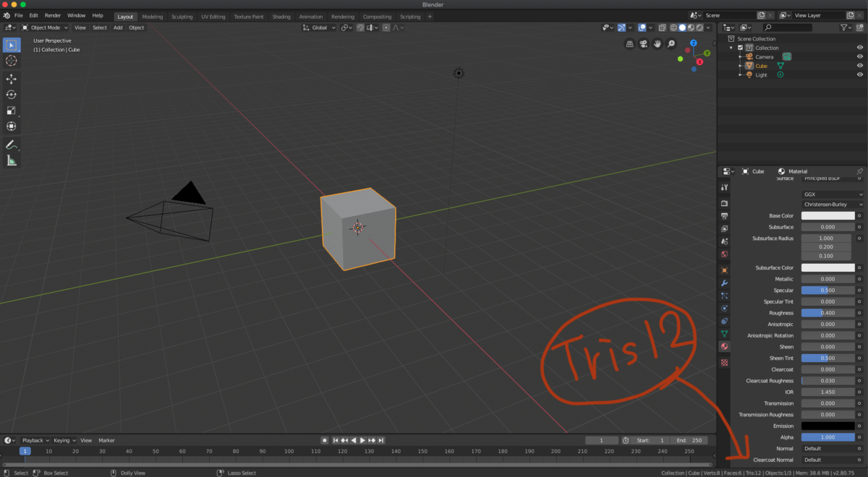Toggle snapping magnet button
The image size is (868, 477).
coord(360,27)
